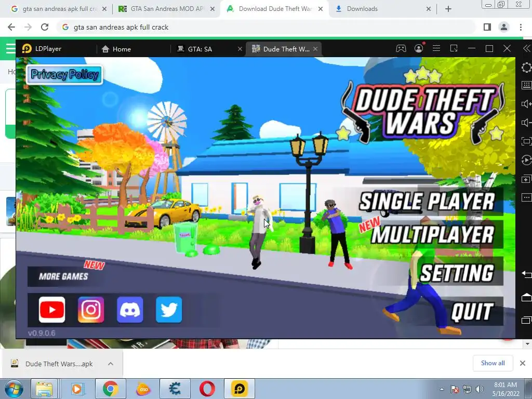Click the Chrome page scrollbar down arrow
This screenshot has width=532, height=399.
pos(527,344)
